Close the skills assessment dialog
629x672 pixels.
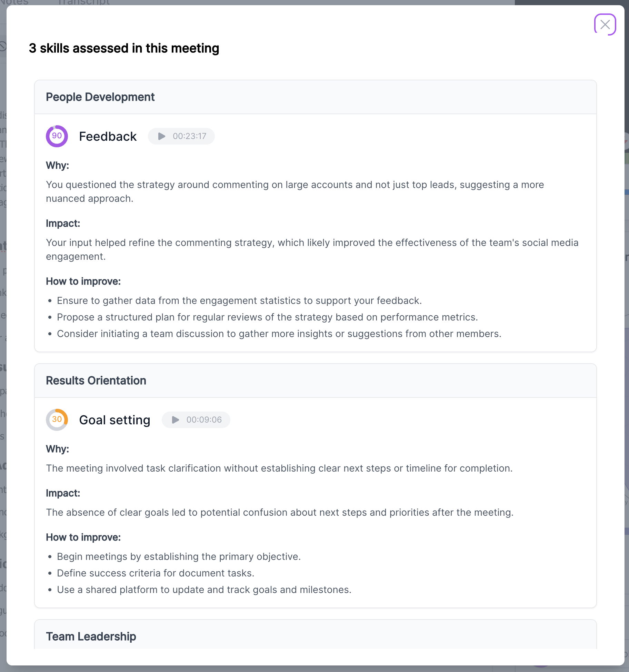tap(605, 24)
